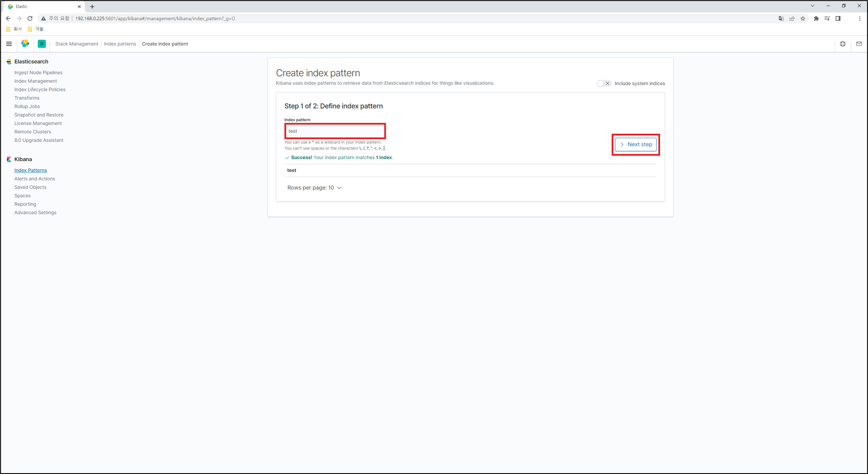This screenshot has height=474, width=868.
Task: Open the tab search chevron in title bar
Action: [x=813, y=6]
